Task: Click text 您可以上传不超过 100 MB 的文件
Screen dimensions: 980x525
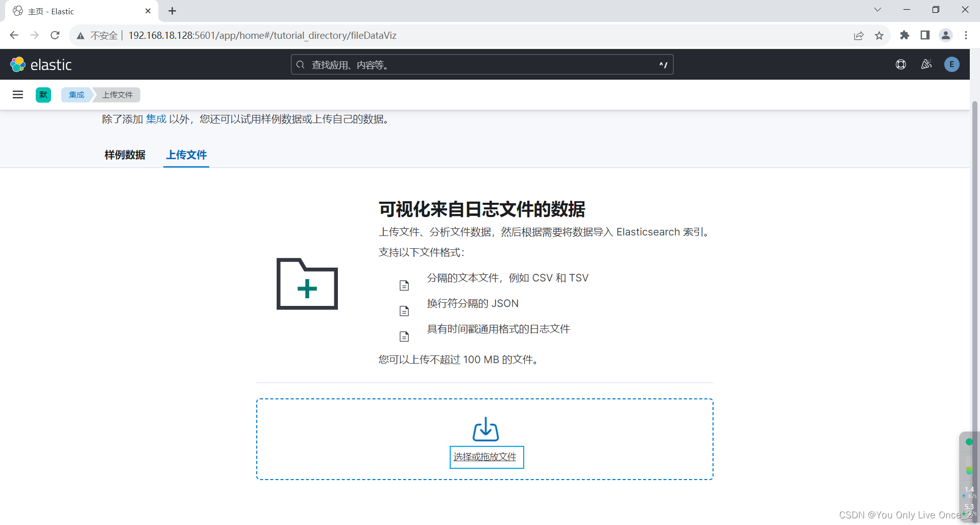Action: [x=459, y=360]
